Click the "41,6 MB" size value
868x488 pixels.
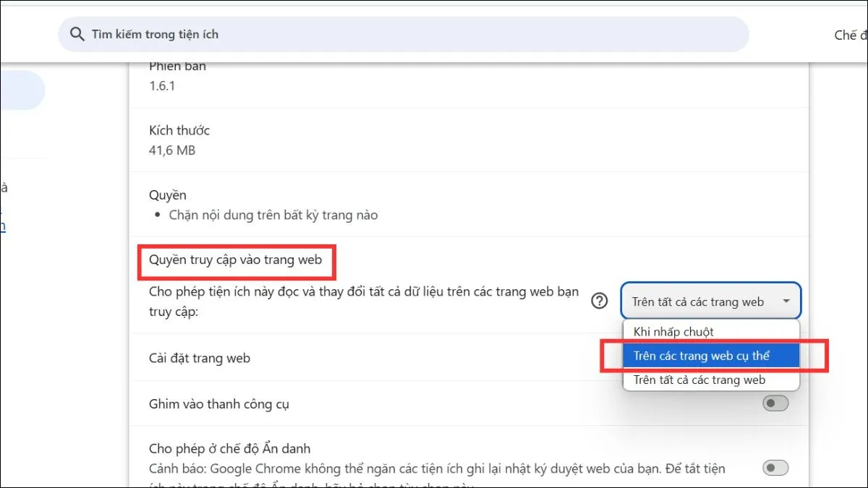(172, 150)
